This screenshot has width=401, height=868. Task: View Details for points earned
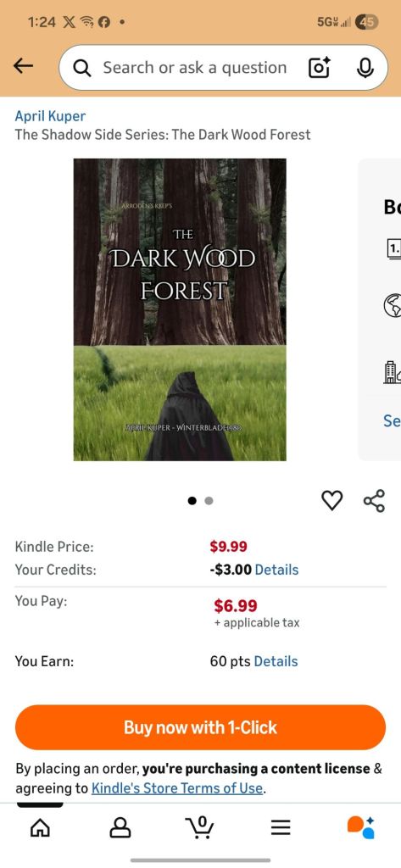coord(276,661)
